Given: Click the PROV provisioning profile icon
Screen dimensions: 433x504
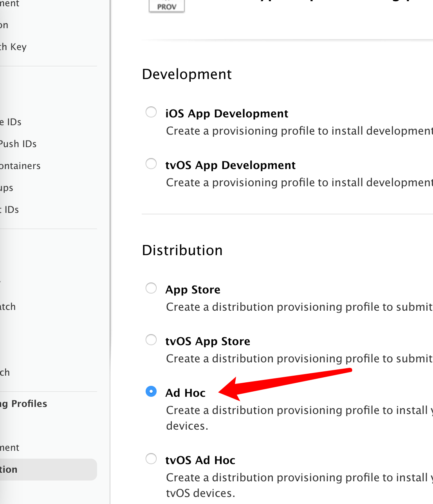Looking at the screenshot, I should click(166, 6).
